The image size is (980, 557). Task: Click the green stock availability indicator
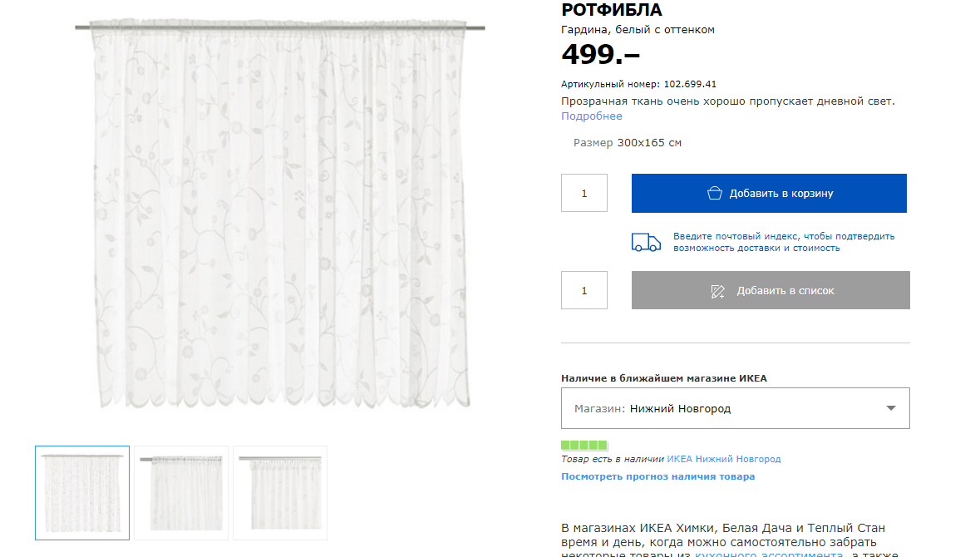point(584,445)
